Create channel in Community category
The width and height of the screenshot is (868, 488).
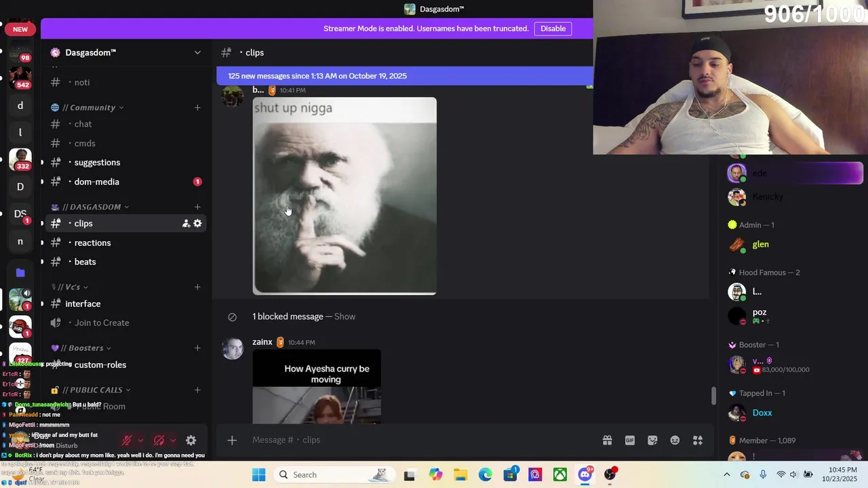point(197,107)
